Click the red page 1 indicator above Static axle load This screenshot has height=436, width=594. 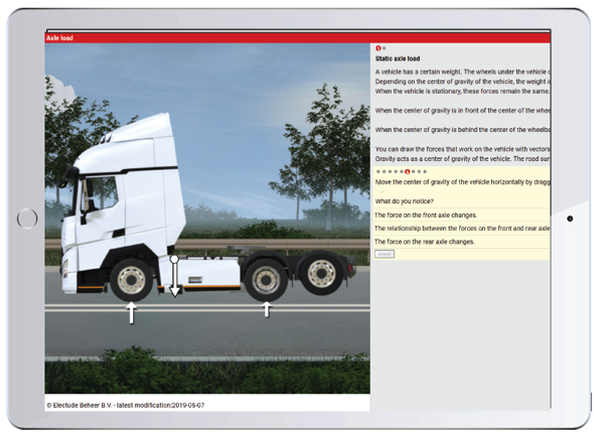(378, 48)
